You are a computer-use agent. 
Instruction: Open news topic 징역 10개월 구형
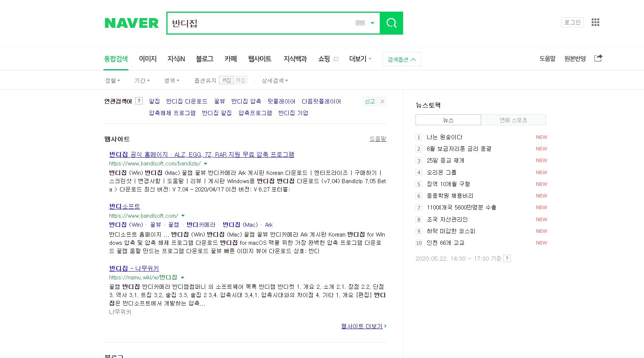448,184
